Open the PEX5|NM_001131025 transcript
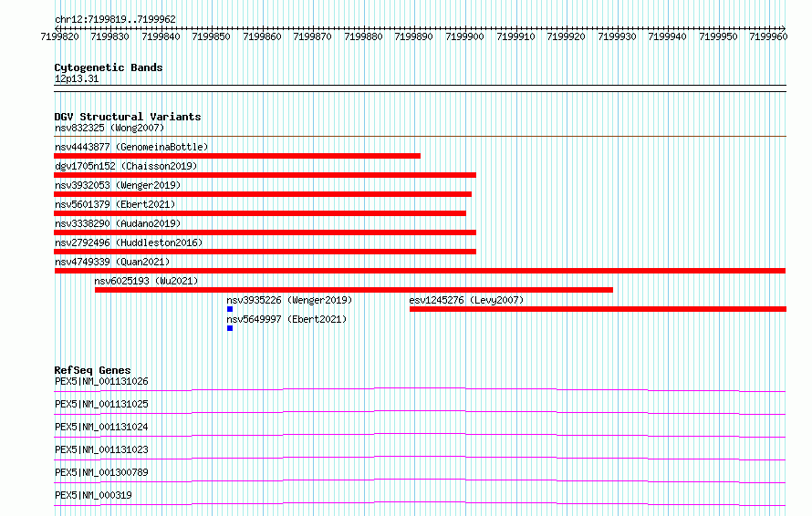Screen dimensions: 812x516 pos(101,404)
